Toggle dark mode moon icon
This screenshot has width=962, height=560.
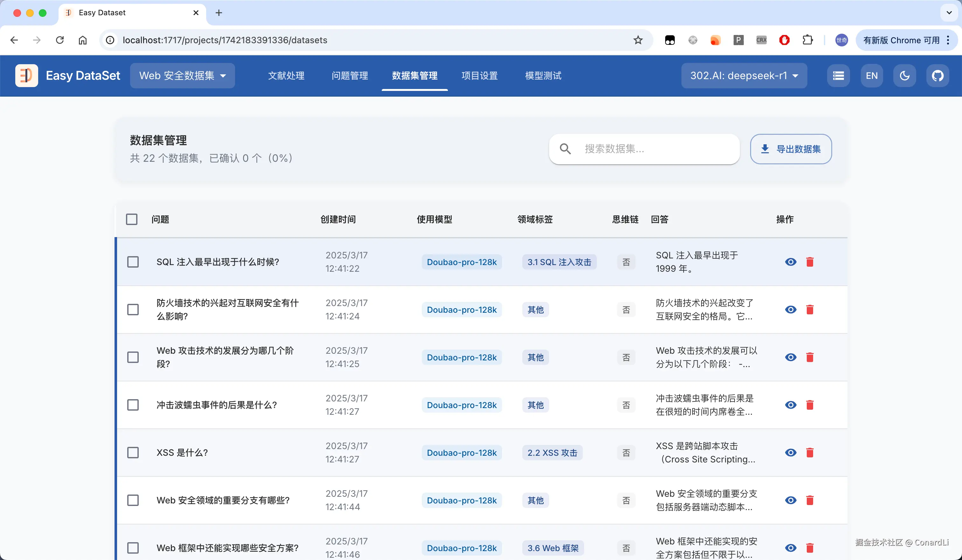click(904, 76)
